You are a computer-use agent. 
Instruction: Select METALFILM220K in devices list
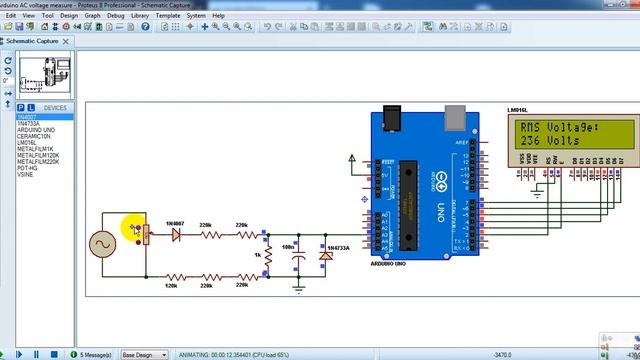point(45,162)
